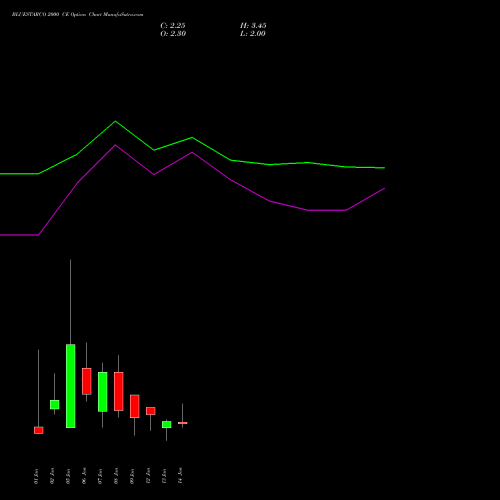The width and height of the screenshot is (500, 500).
Task: Click the 08 Jan date label
Action: 116,476
